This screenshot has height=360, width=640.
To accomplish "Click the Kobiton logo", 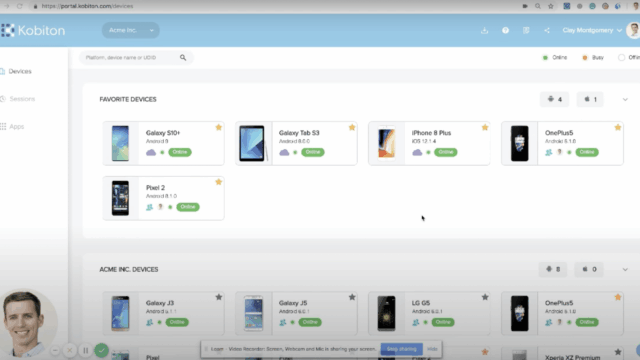I will tap(33, 30).
